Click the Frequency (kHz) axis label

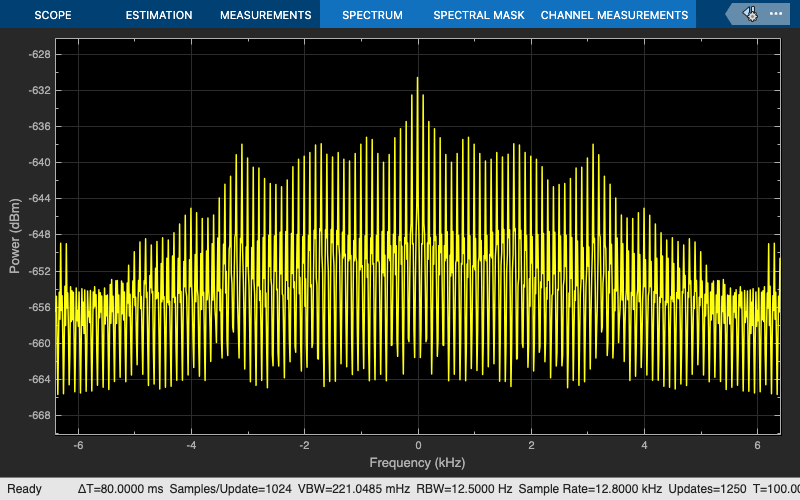417,463
